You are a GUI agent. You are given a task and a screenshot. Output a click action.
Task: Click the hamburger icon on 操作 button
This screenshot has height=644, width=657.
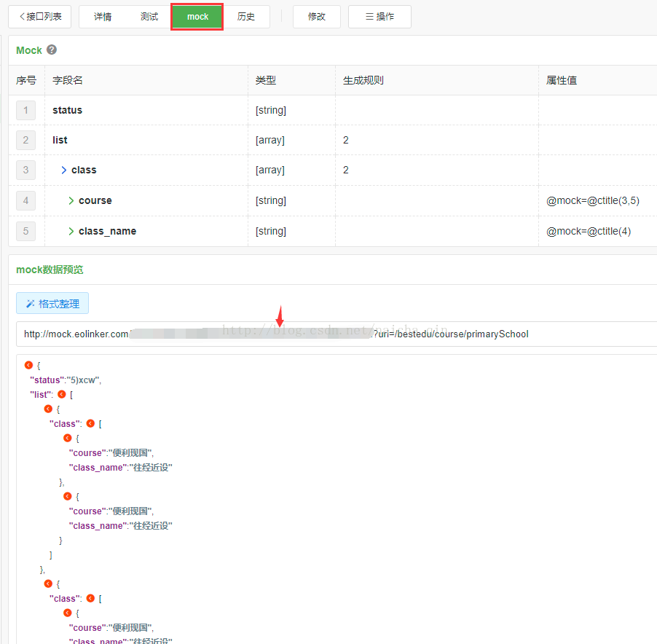pyautogui.click(x=369, y=17)
